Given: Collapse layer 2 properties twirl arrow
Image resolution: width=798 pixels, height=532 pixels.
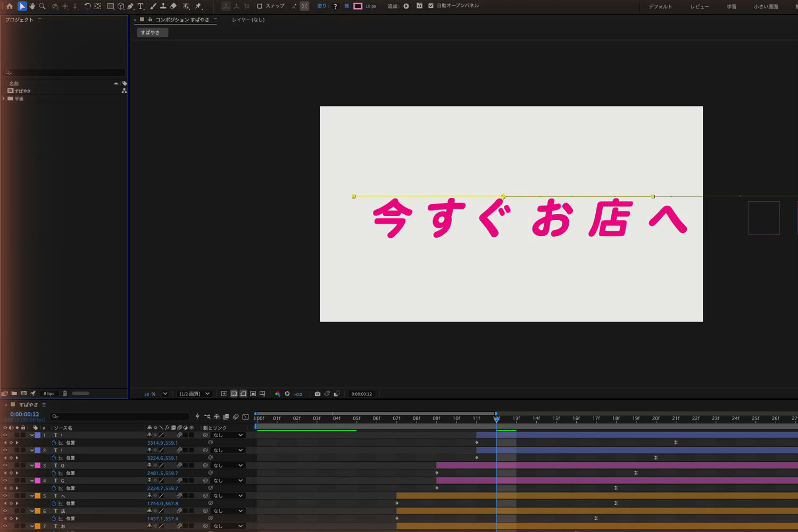Looking at the screenshot, I should pyautogui.click(x=32, y=451).
